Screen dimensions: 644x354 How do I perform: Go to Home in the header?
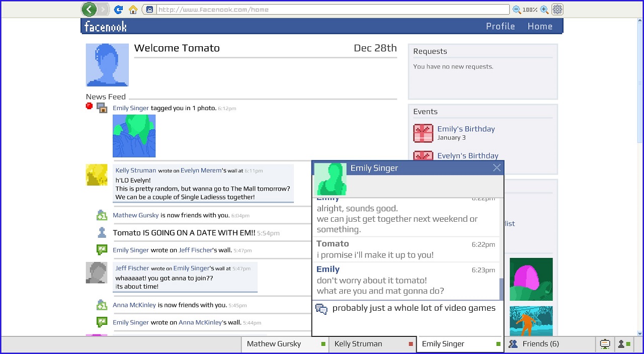pos(540,26)
